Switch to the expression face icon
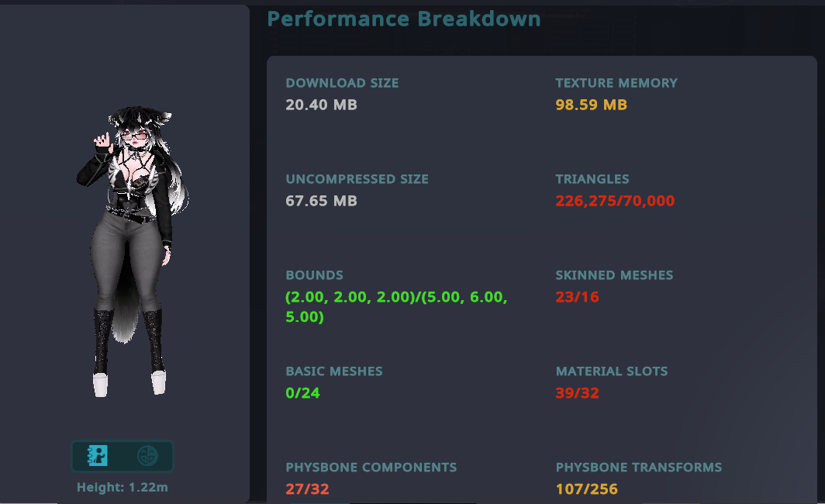 point(146,456)
